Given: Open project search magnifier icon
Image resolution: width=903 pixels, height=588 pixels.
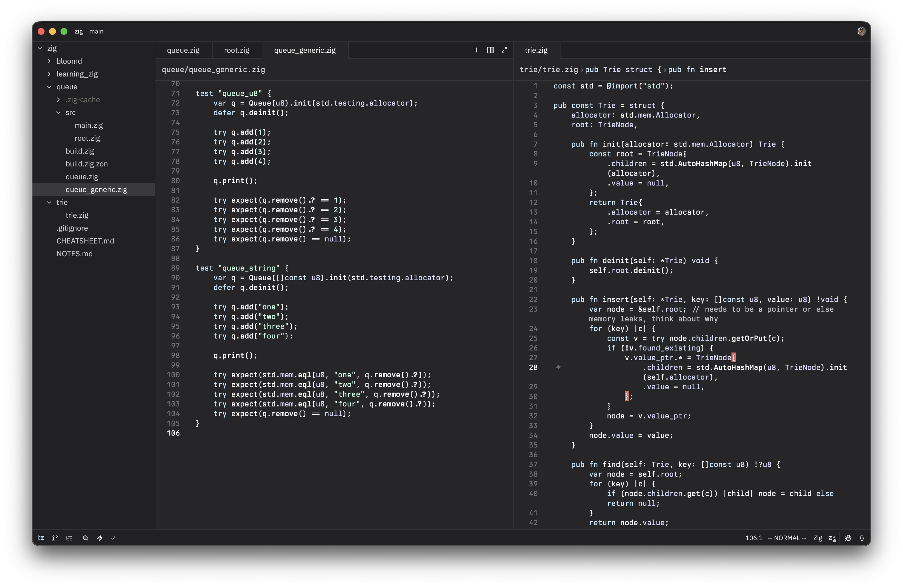Looking at the screenshot, I should 86,538.
